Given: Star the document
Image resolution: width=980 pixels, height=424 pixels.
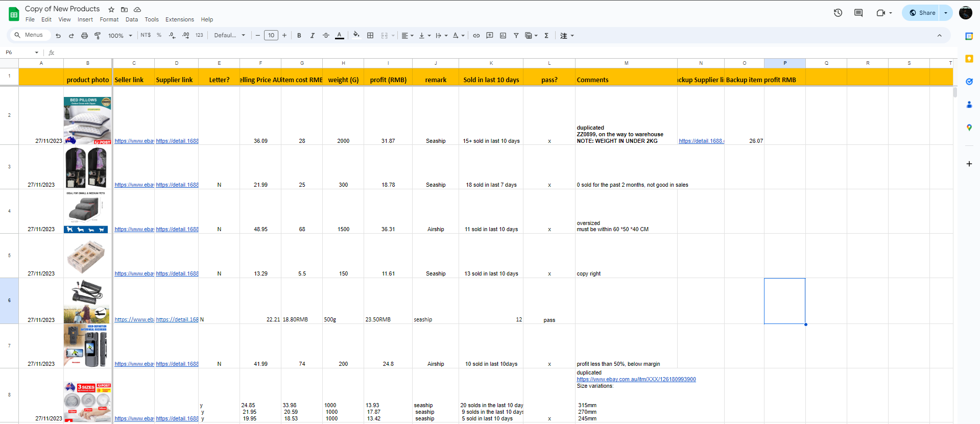Looking at the screenshot, I should point(111,9).
